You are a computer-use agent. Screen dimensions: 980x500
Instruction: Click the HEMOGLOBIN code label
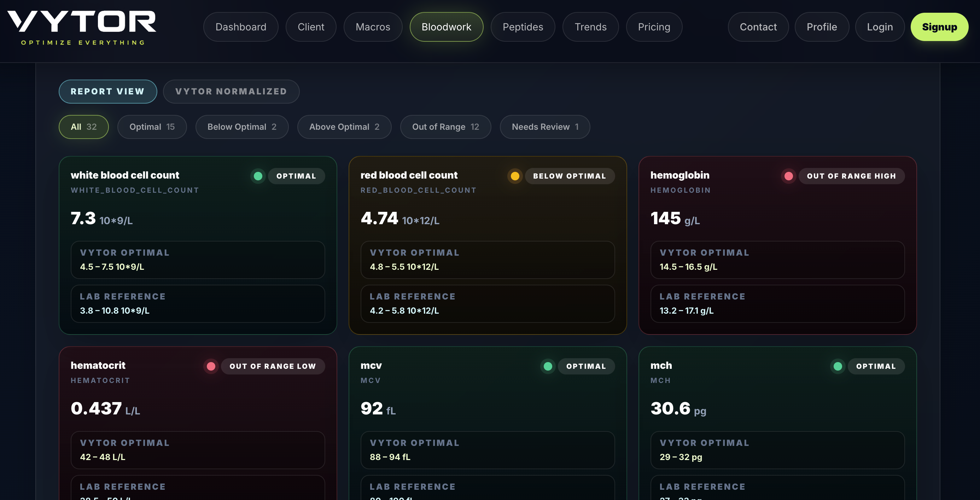click(x=681, y=190)
